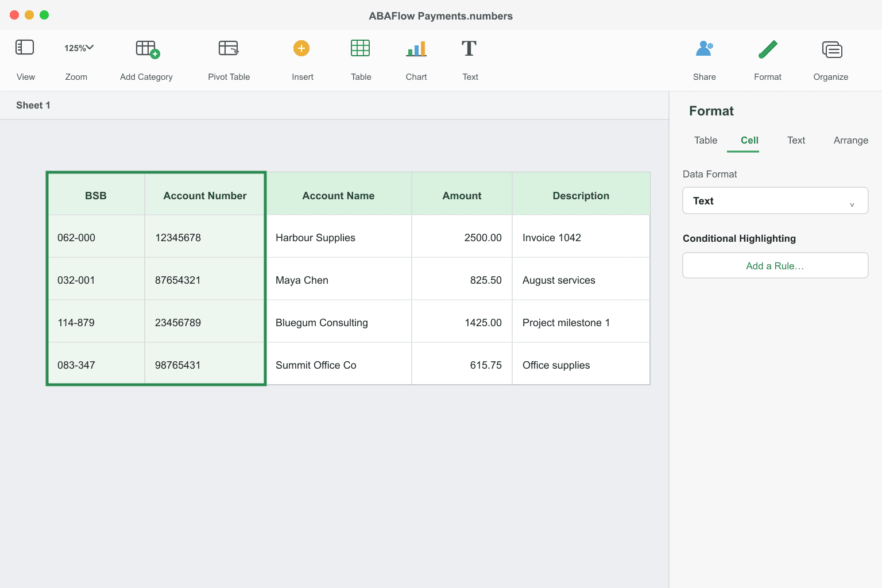882x588 pixels.
Task: Click the Chart bar-graph icon
Action: [416, 48]
